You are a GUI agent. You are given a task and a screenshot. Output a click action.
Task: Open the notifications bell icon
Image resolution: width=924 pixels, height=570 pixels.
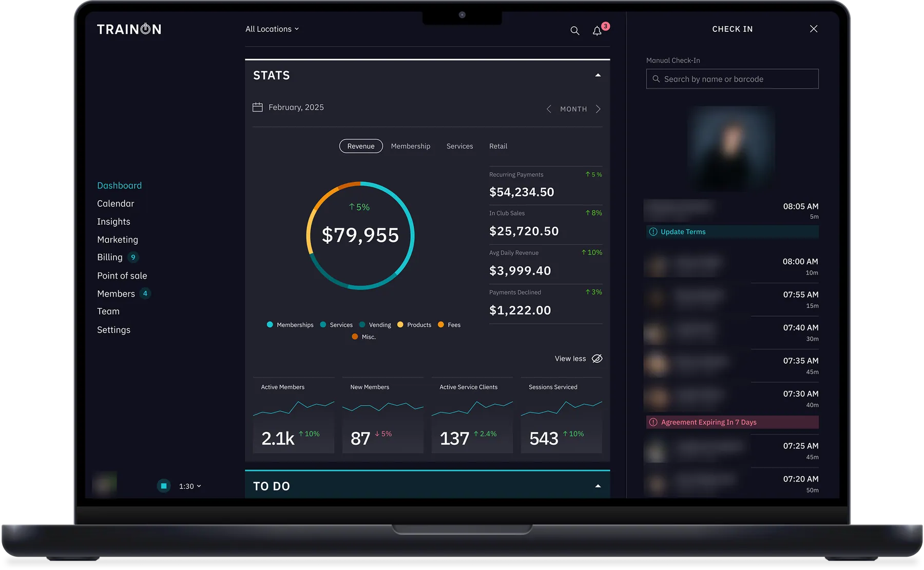click(597, 31)
